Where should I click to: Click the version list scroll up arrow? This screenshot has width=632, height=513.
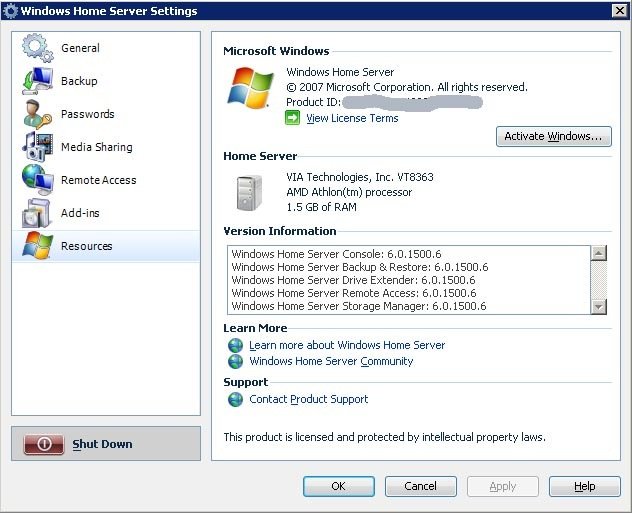pos(599,253)
